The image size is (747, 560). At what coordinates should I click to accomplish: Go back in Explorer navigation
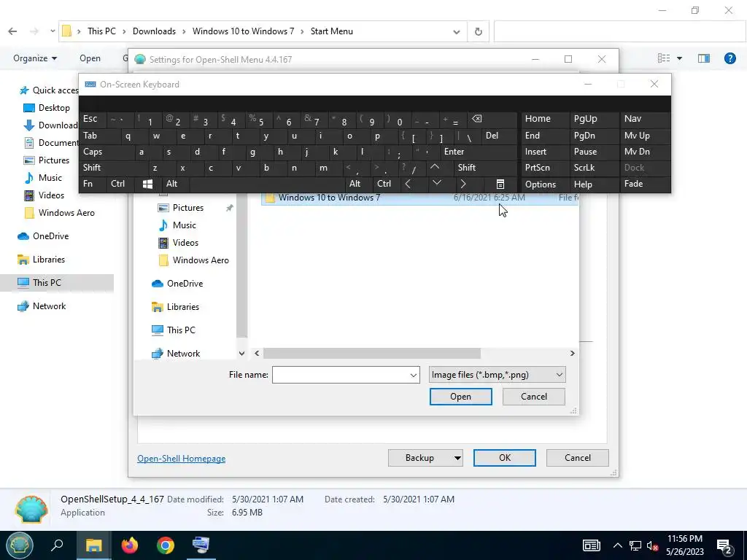coord(13,31)
